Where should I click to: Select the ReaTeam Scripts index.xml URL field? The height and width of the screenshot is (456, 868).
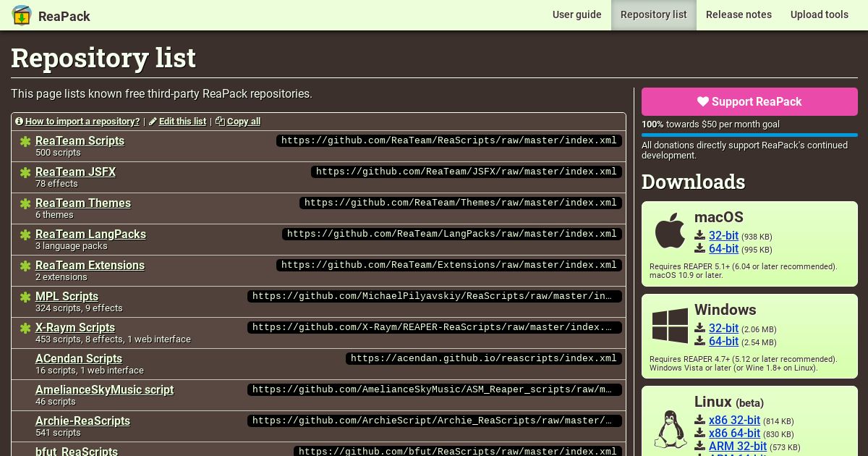click(x=449, y=140)
